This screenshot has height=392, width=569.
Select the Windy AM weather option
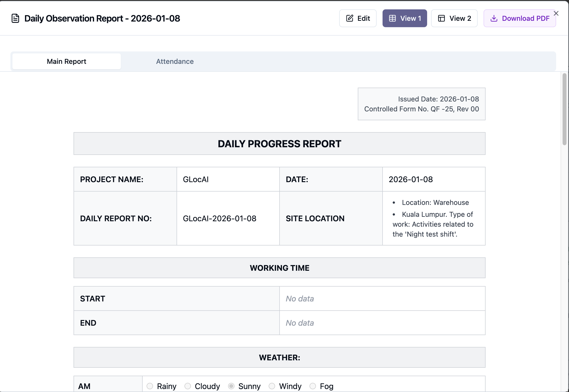(272, 386)
